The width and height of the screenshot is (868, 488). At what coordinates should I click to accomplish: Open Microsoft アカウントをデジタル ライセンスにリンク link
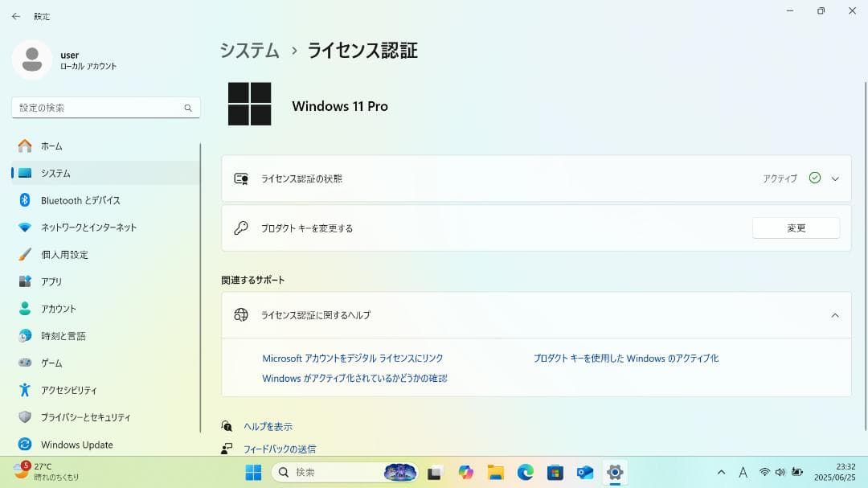point(354,358)
